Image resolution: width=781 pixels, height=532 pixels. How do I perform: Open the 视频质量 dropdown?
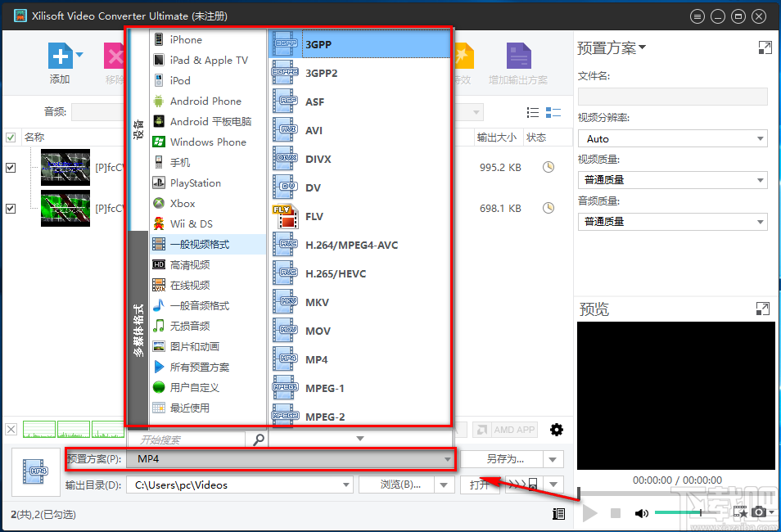click(672, 180)
